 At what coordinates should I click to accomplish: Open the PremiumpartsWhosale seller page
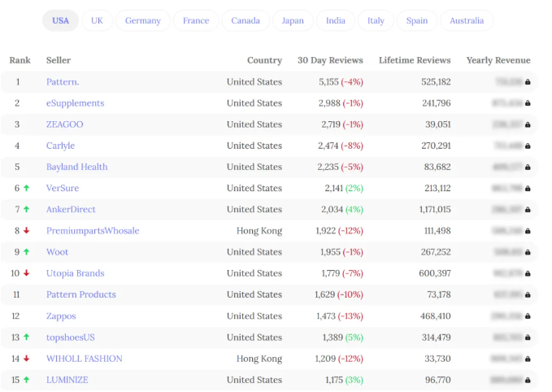[x=93, y=231]
